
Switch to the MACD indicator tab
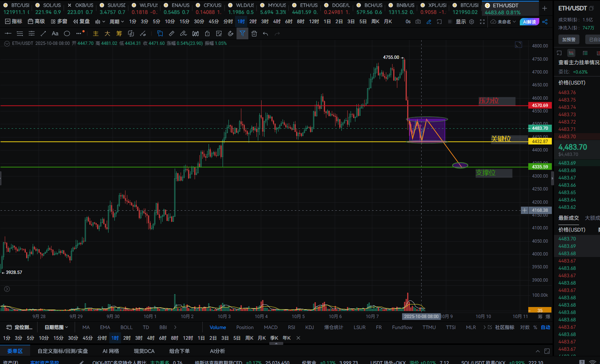pyautogui.click(x=270, y=327)
